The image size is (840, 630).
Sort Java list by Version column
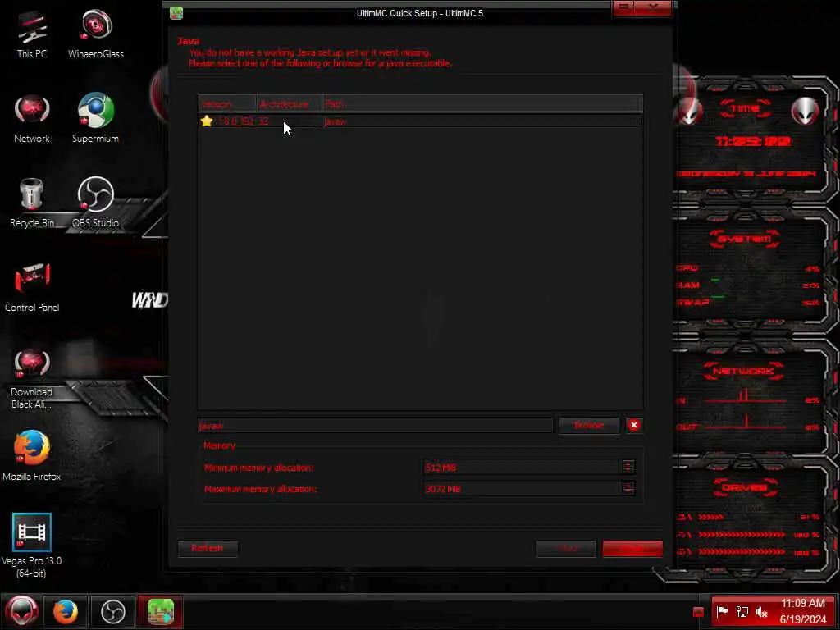pyautogui.click(x=227, y=104)
